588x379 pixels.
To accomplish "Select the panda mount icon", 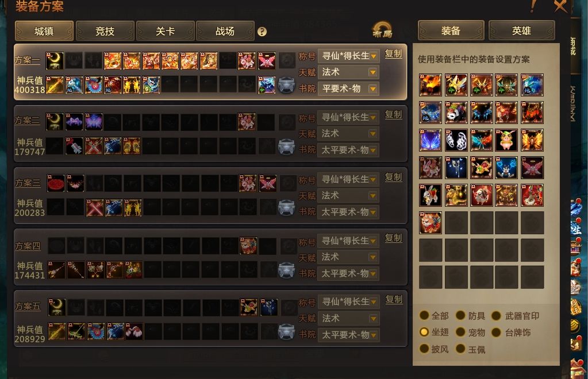I will point(456,113).
